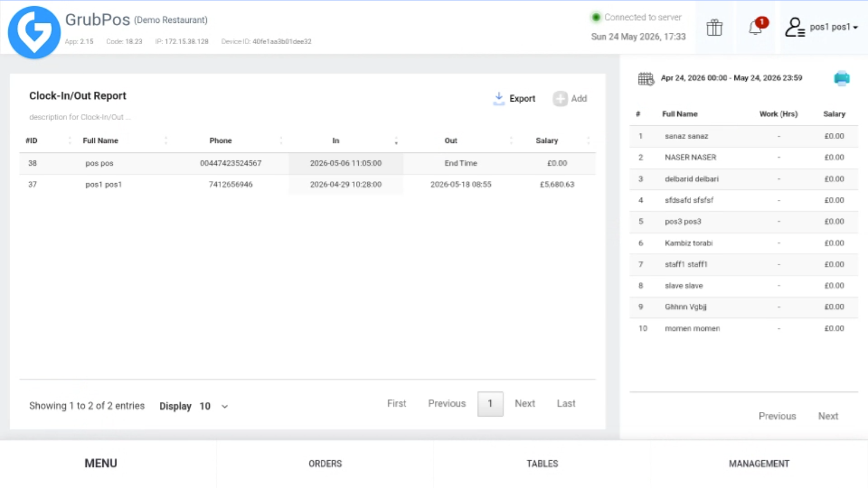Sort table by #ID column
The height and width of the screenshot is (488, 868).
49,141
